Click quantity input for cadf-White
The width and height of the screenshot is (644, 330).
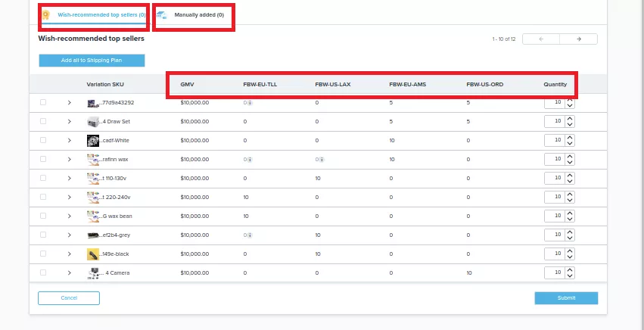555,140
